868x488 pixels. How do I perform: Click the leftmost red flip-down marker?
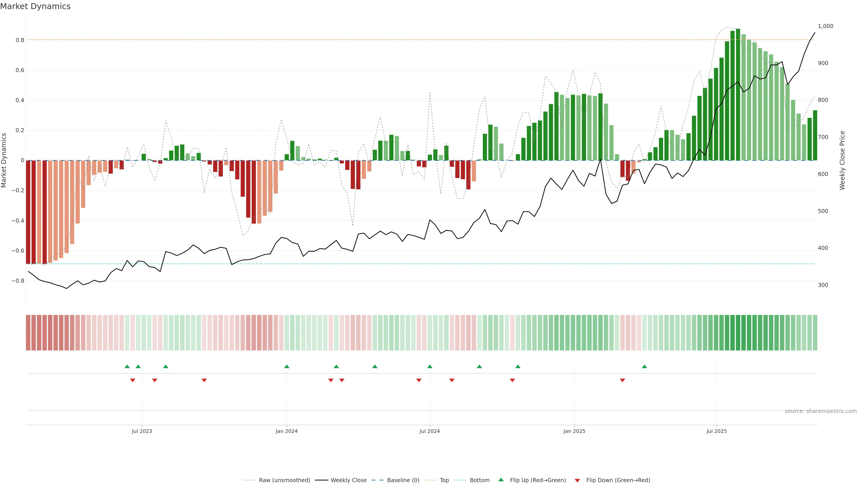click(133, 380)
